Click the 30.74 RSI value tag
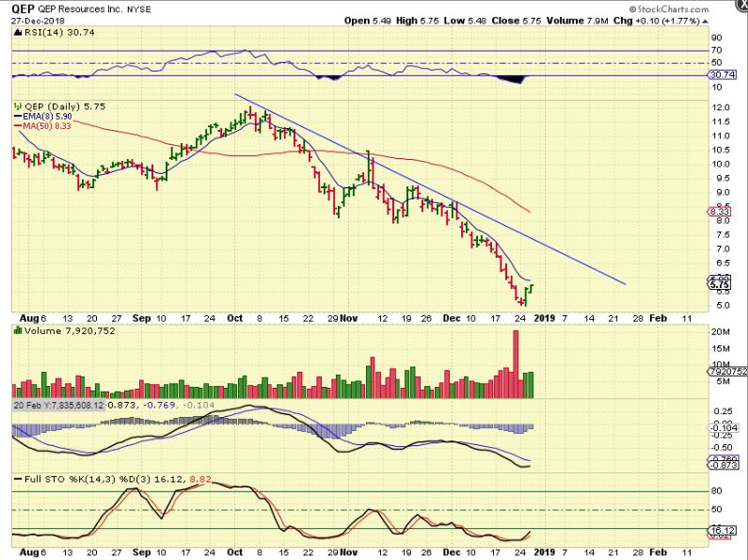This screenshot has width=748, height=560. tap(724, 75)
